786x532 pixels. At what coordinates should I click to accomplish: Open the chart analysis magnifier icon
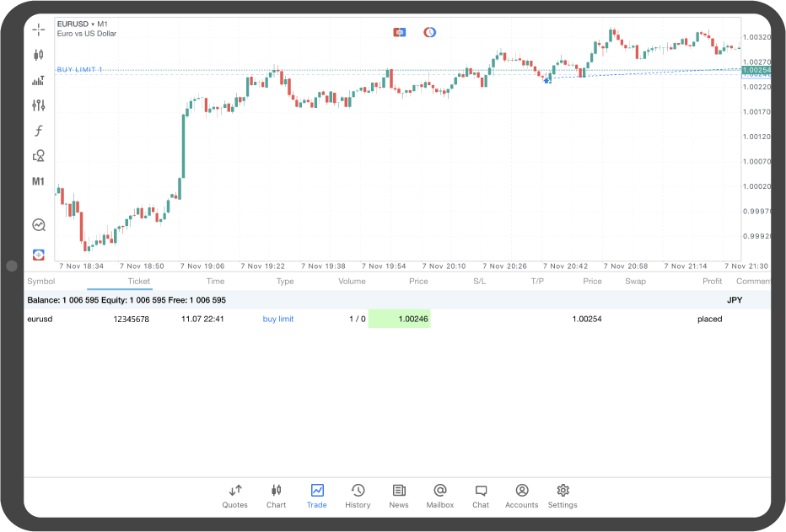click(x=39, y=225)
